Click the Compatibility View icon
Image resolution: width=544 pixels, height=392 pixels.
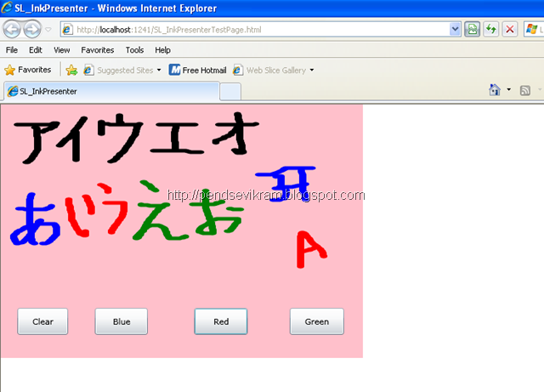tap(473, 30)
